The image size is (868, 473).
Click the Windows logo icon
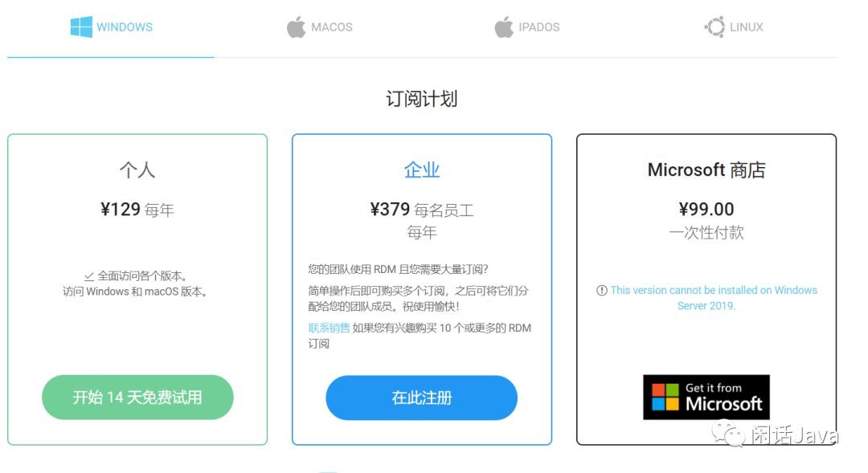tap(81, 27)
